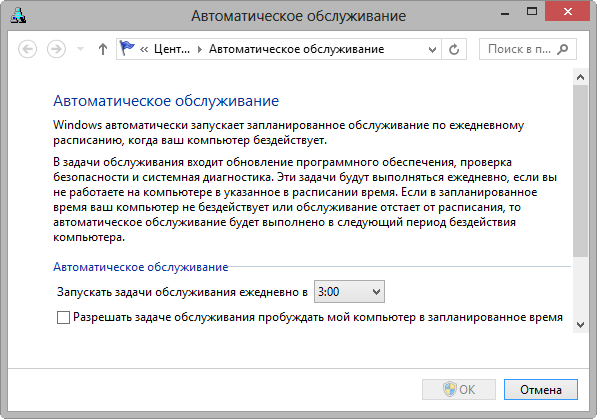Image resolution: width=597 pixels, height=419 pixels.
Task: Click "Запускать задачи обслуживания ежедневно в" label
Action: [182, 292]
